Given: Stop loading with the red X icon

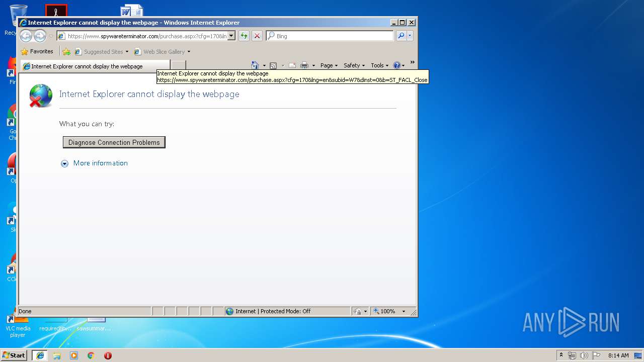Looking at the screenshot, I should click(257, 36).
